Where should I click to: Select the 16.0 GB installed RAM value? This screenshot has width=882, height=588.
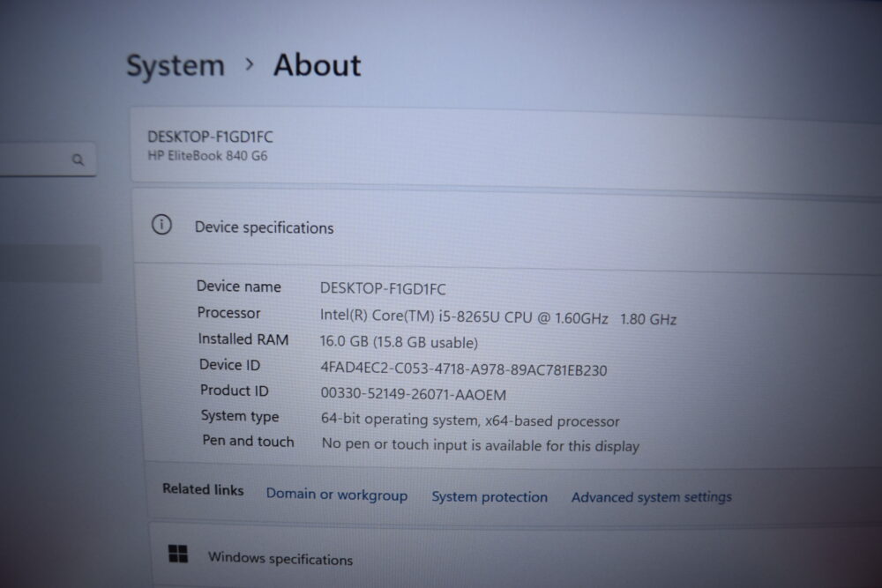point(399,342)
